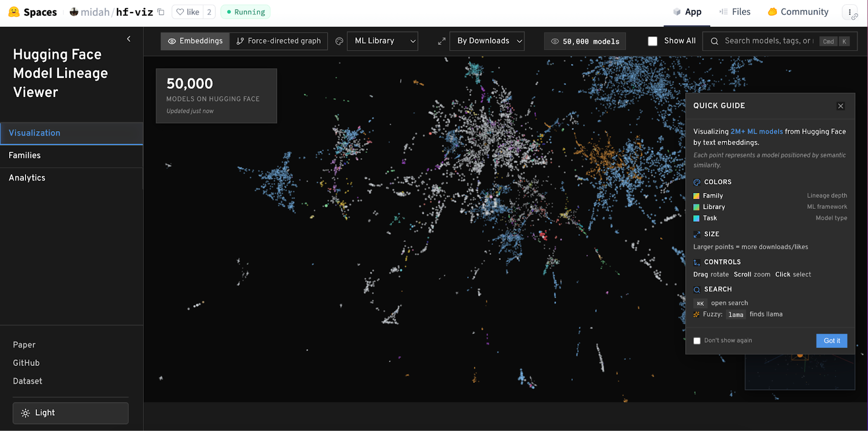
Task: Click the Cmd K shortcut badge
Action: (835, 41)
